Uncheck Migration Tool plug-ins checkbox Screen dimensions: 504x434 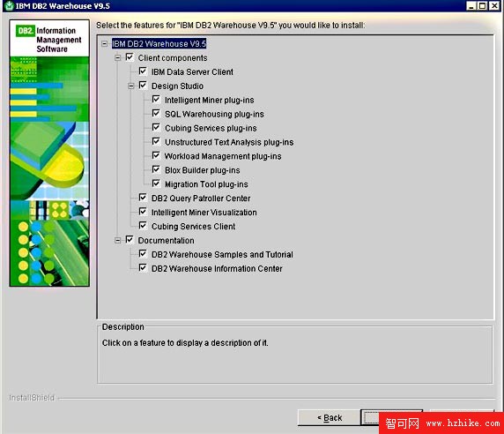pos(156,183)
